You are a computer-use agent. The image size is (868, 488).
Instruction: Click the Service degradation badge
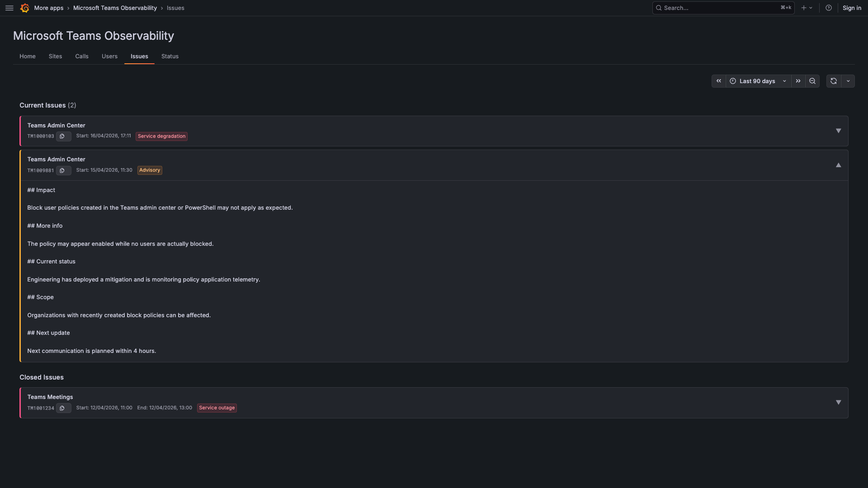[x=161, y=136]
